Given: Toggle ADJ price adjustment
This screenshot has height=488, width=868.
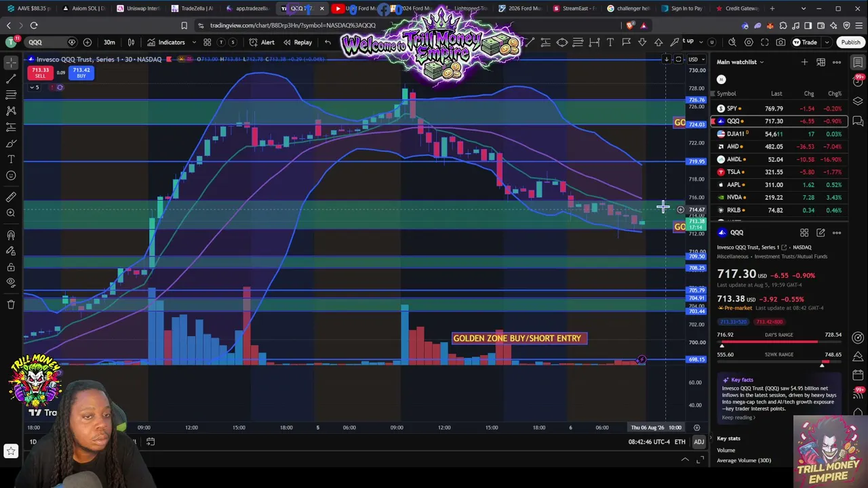Looking at the screenshot, I should click(x=698, y=442).
